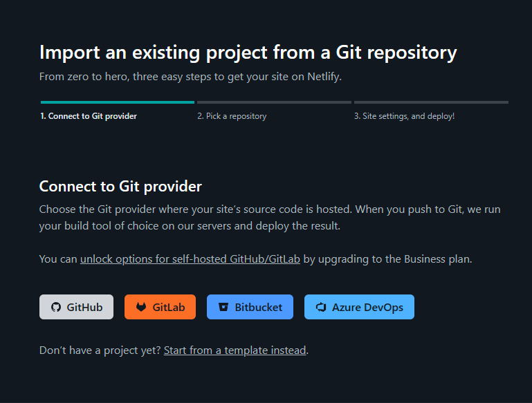Image resolution: width=532 pixels, height=403 pixels.
Task: Click the From zero to hero subtitle
Action: [190, 77]
